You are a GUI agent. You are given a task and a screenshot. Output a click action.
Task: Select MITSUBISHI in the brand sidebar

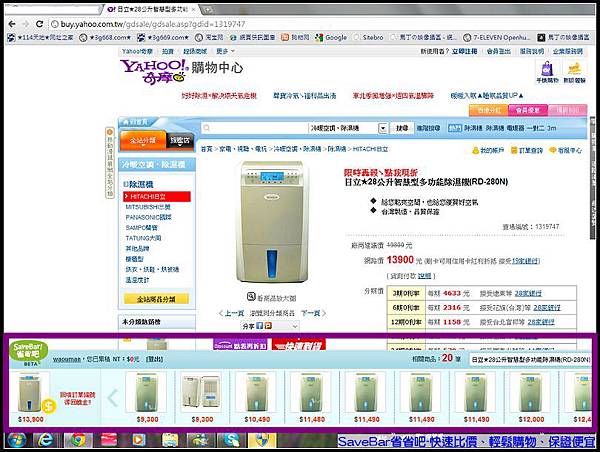click(x=148, y=207)
